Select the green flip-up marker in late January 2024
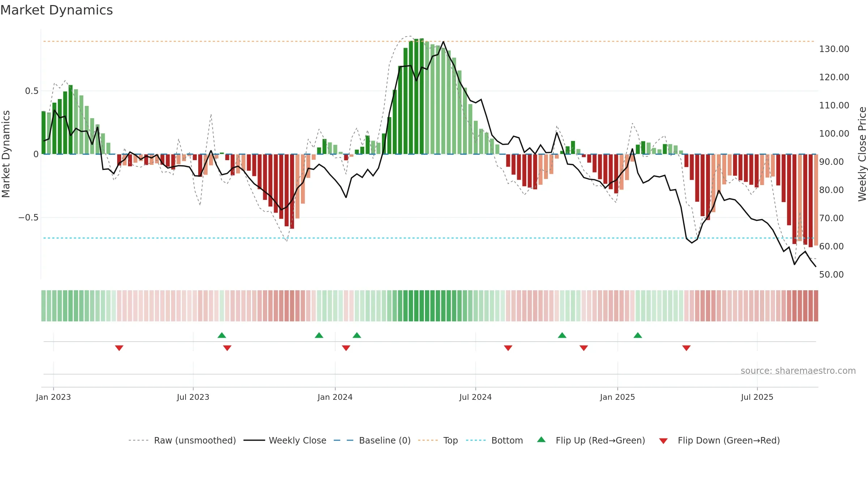868x488 pixels. point(357,335)
